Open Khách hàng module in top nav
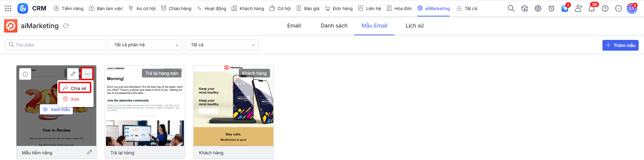 point(248,8)
